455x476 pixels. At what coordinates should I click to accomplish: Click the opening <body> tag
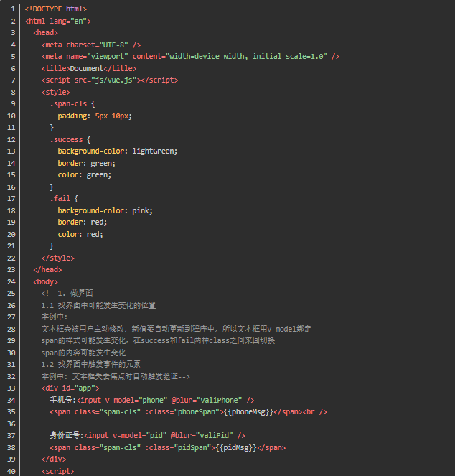(45, 281)
